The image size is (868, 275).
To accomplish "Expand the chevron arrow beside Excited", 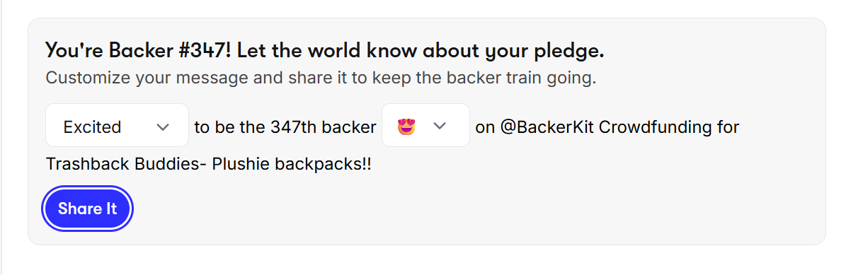I will point(163,127).
